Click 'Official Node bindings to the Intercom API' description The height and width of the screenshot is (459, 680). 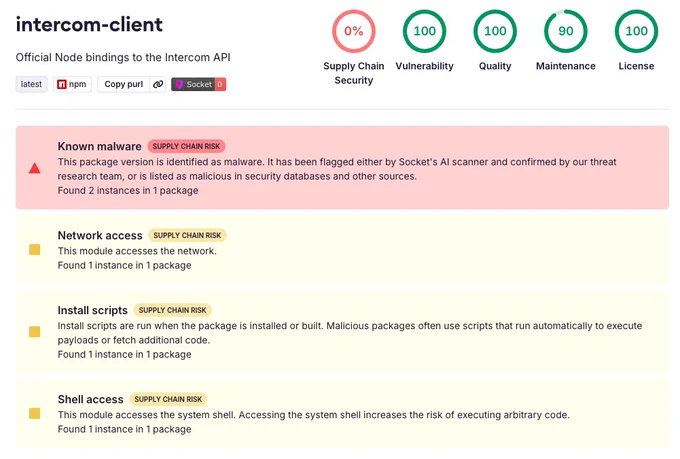point(123,57)
